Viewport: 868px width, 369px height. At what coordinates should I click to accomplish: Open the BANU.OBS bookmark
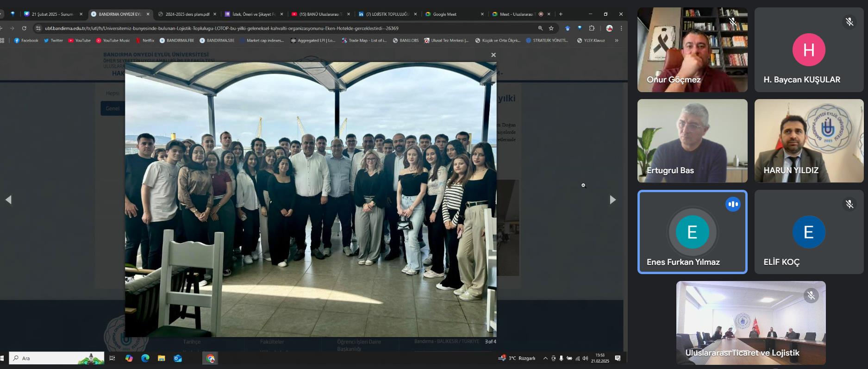(x=406, y=41)
